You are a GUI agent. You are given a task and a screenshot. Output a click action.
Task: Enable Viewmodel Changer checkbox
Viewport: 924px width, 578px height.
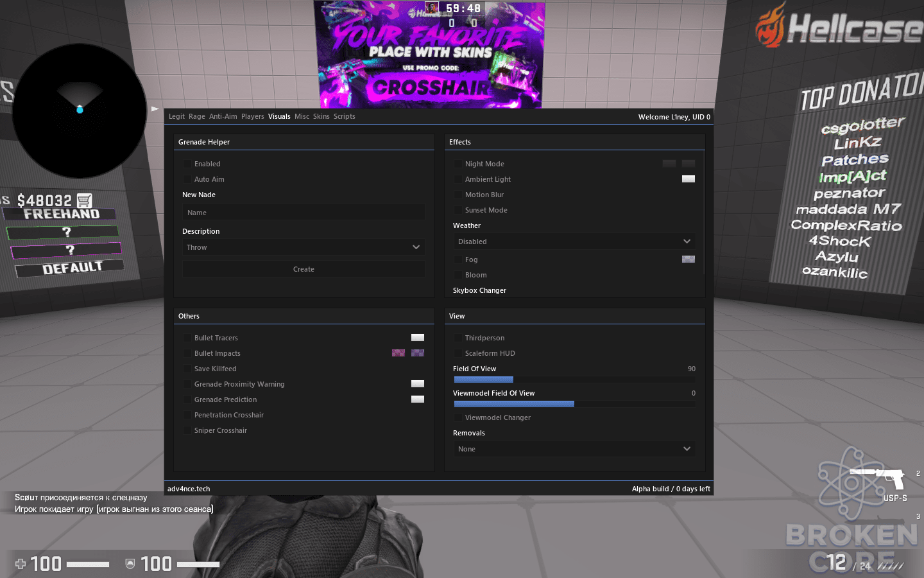[458, 417]
